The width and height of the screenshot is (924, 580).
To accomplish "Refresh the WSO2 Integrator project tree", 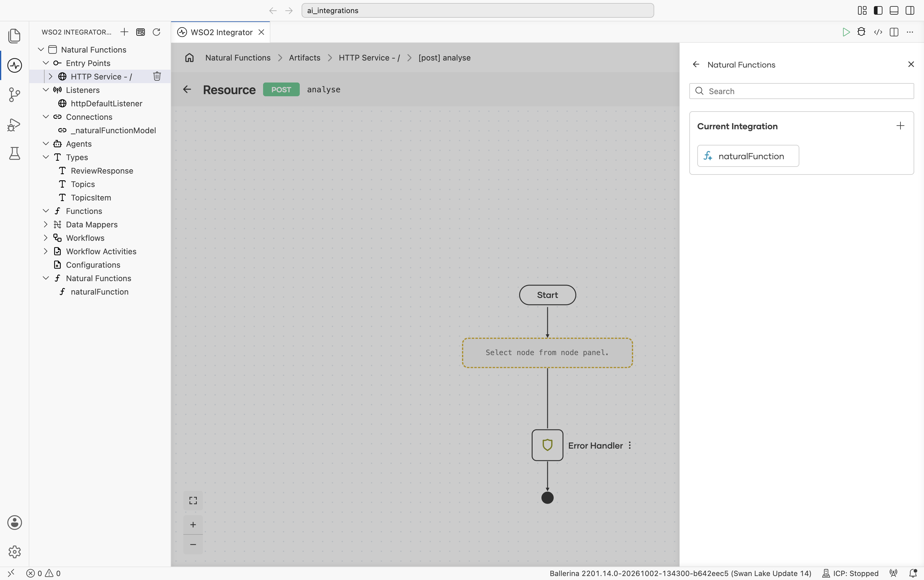I will coord(156,32).
